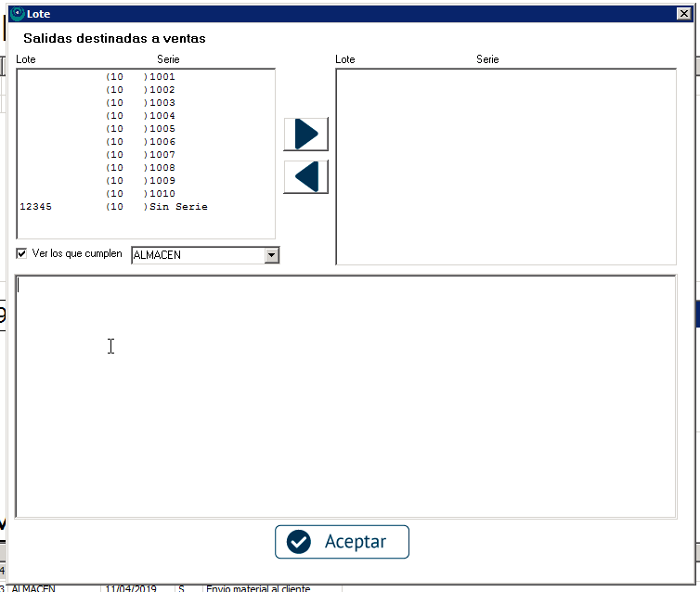The image size is (700, 592).
Task: Open the ALMACEN dropdown list
Action: [271, 255]
